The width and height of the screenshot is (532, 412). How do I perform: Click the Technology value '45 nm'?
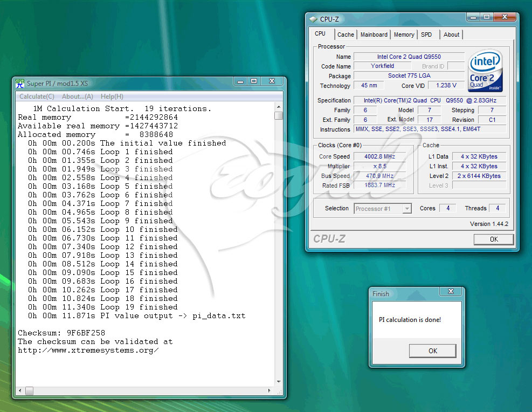369,86
